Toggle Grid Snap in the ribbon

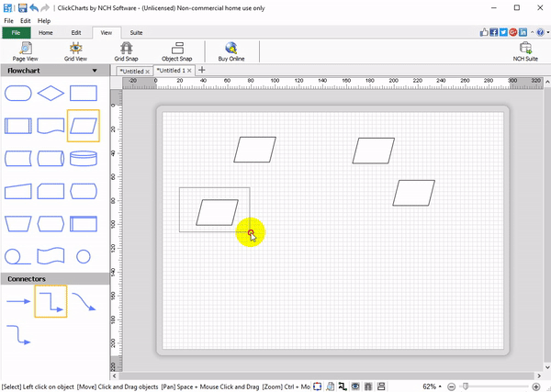click(126, 51)
